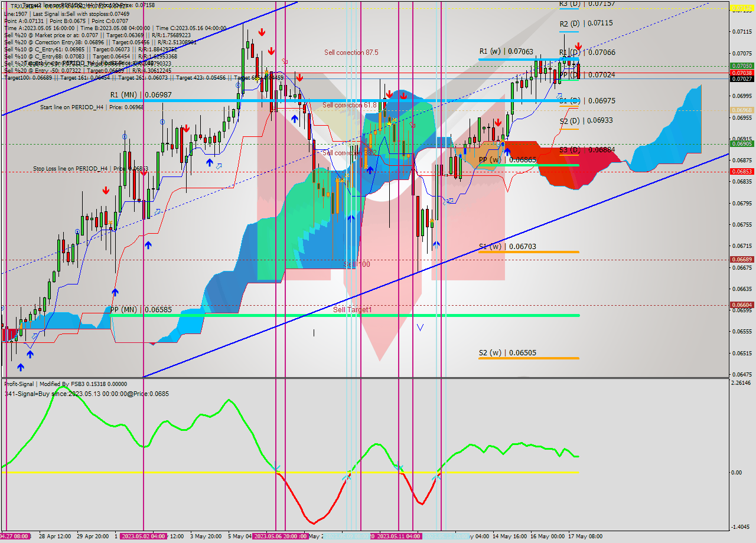
Task: Click the 16 May 00:00 time label
Action: (x=548, y=537)
